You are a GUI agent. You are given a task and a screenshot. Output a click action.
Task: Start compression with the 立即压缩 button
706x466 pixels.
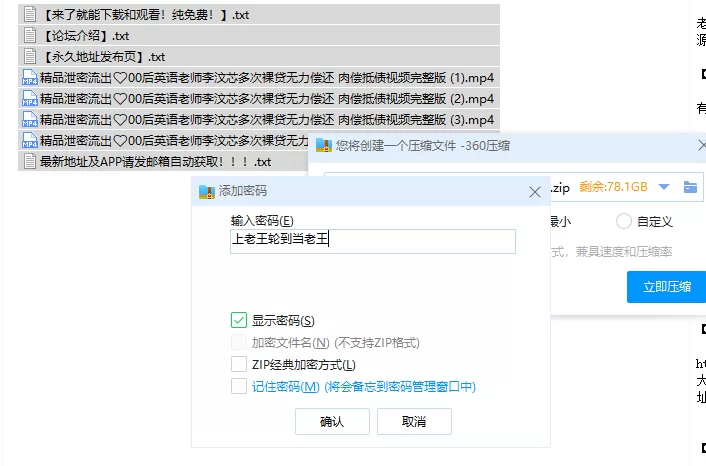666,287
